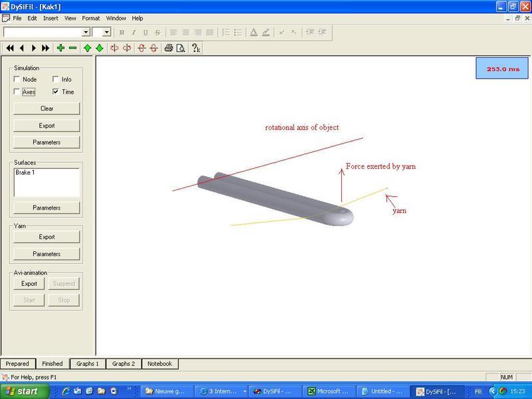Enable the Info checkbox
This screenshot has width=532, height=399.
pos(56,79)
